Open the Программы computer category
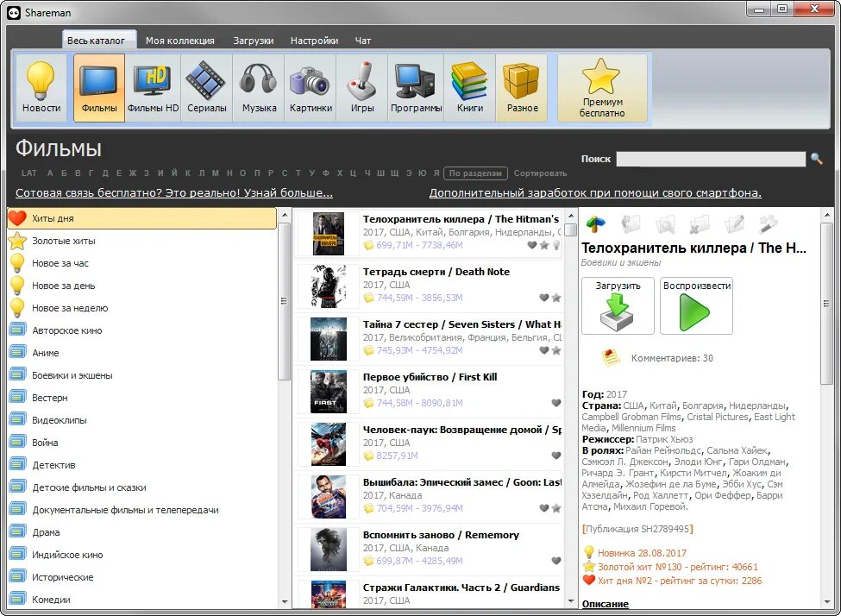The image size is (841, 616). coord(416,87)
